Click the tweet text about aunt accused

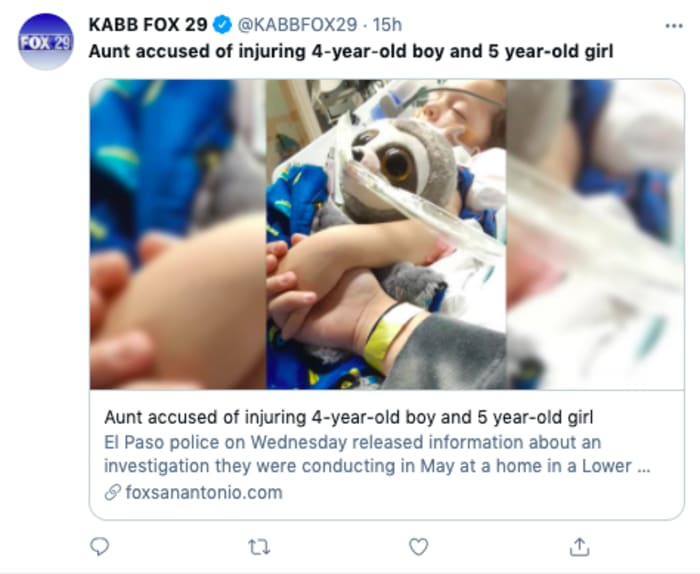(351, 51)
